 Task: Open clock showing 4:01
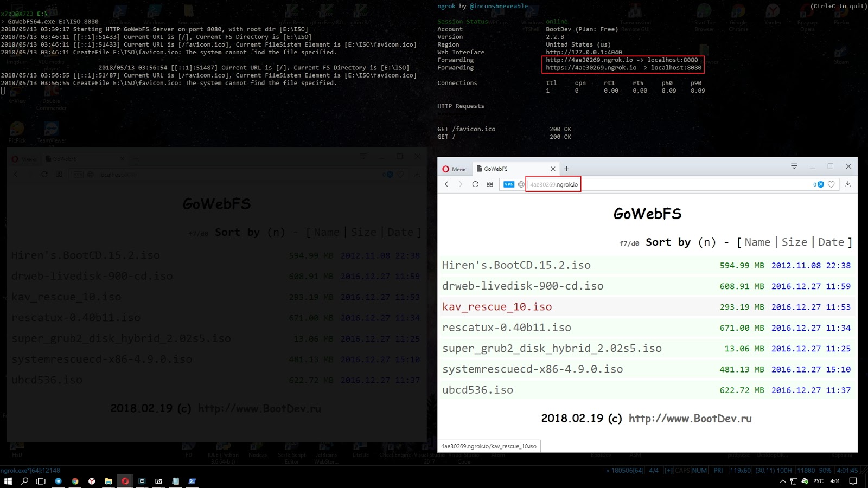click(835, 481)
